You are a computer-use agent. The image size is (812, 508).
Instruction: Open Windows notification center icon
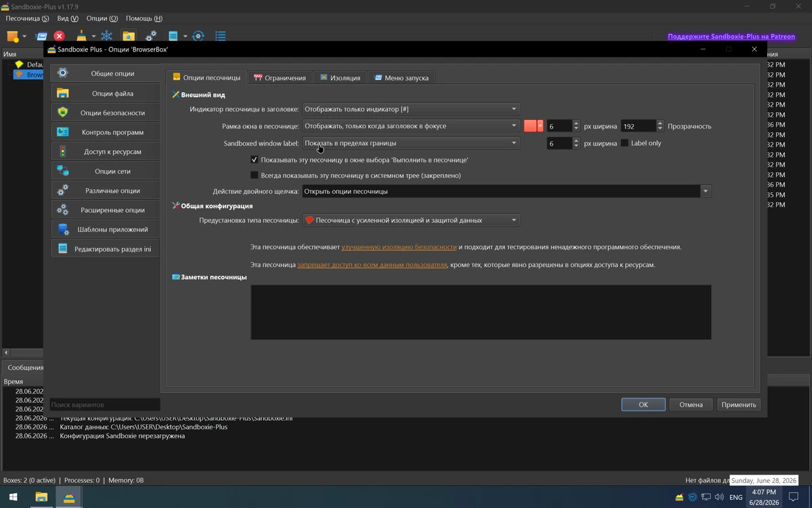click(794, 497)
